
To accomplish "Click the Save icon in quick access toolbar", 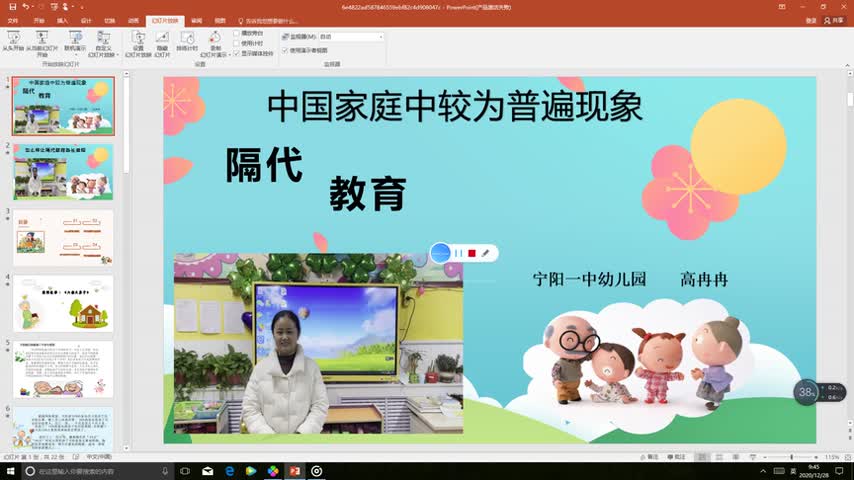I will 12,6.
